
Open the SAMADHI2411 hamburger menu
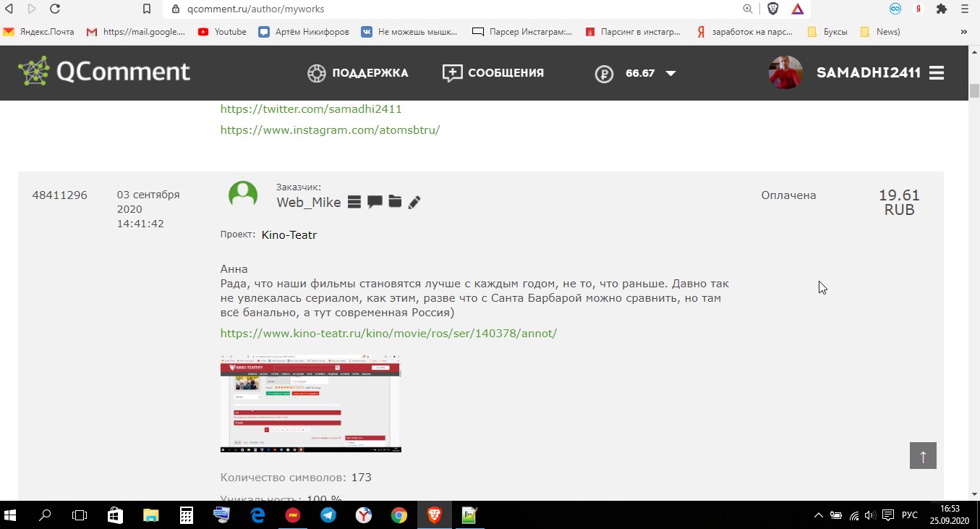[937, 73]
